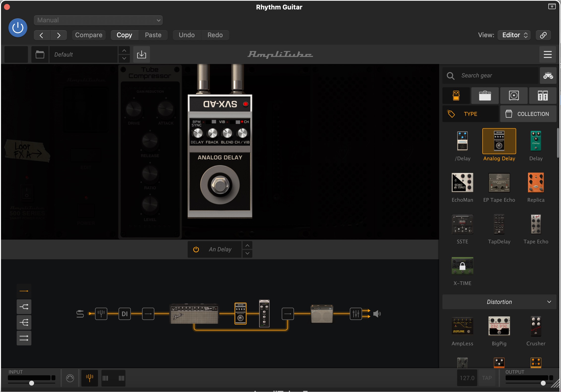Open the mixer block in chain
Viewport: 561px width, 392px height.
tap(356, 314)
